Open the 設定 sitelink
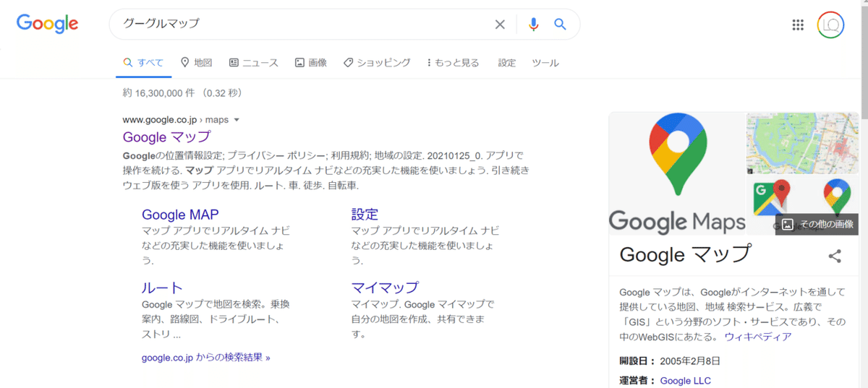 coord(365,215)
